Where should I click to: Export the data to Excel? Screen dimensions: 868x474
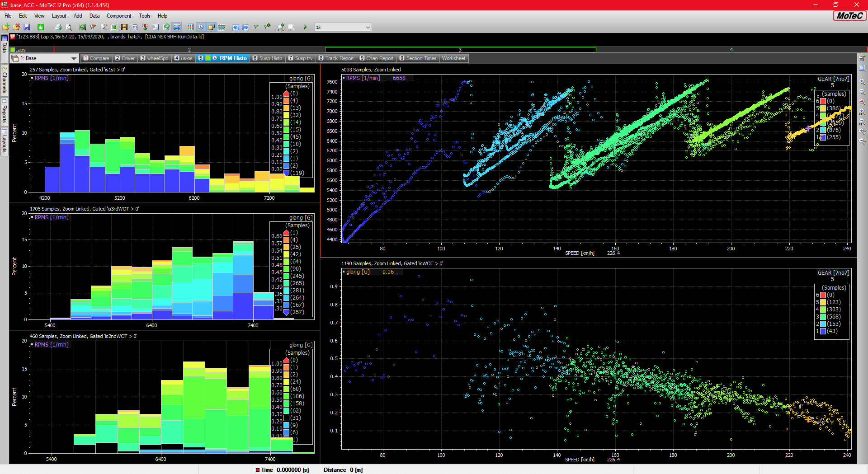click(113, 27)
